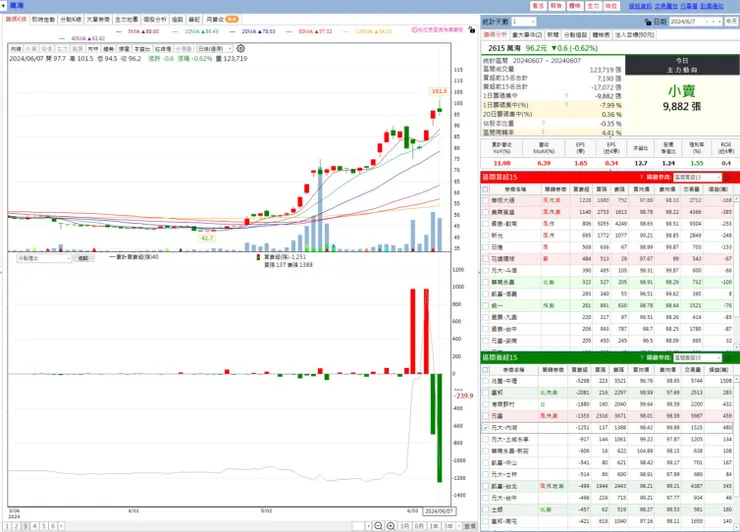The height and width of the screenshot is (532, 740).
Task: Click help icon in green 區間賣超15 header
Action: coord(641,357)
